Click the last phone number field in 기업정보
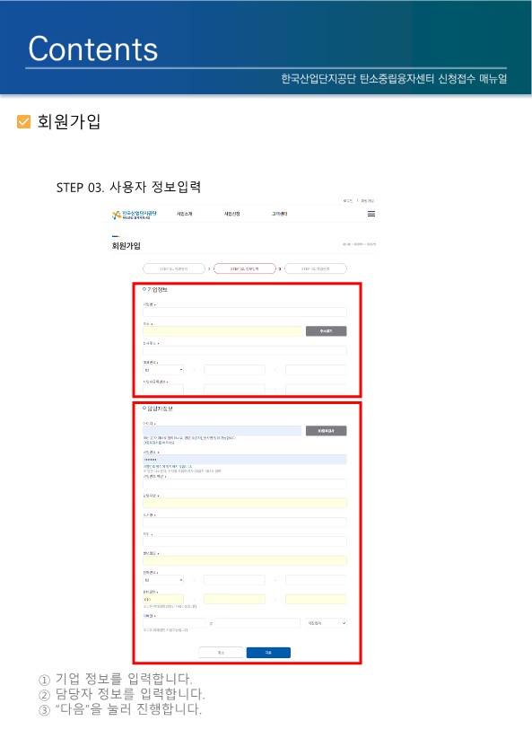532x756 pixels. point(316,370)
